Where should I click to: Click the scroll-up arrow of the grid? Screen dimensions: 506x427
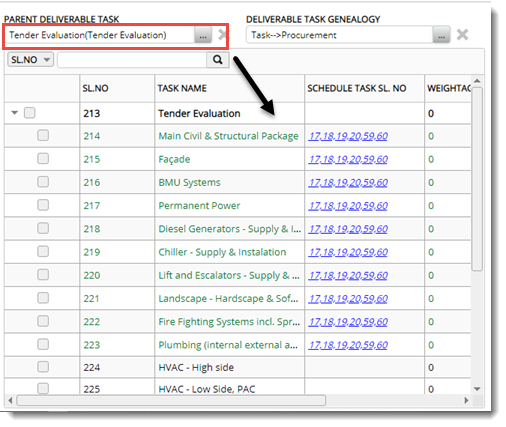477,81
